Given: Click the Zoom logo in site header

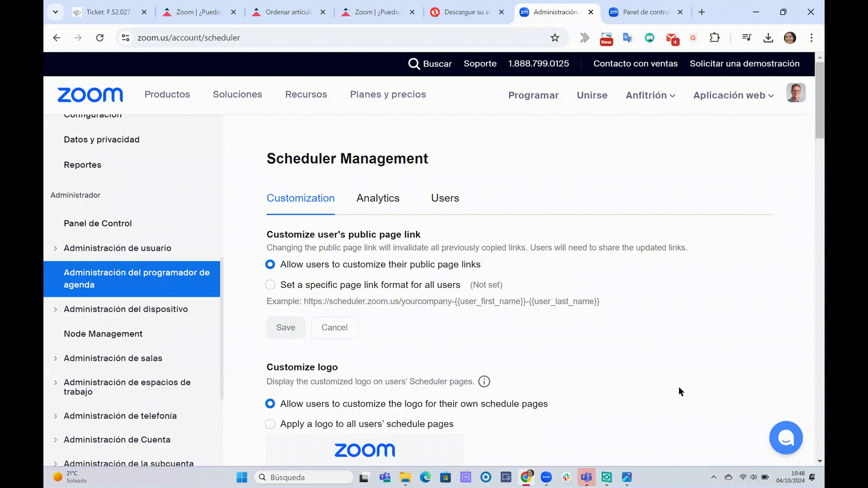Looking at the screenshot, I should coord(90,95).
